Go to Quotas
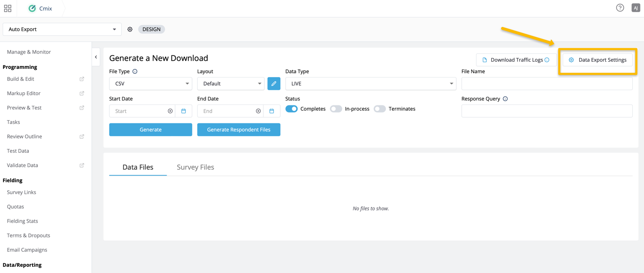The width and height of the screenshot is (644, 273). pyautogui.click(x=15, y=207)
